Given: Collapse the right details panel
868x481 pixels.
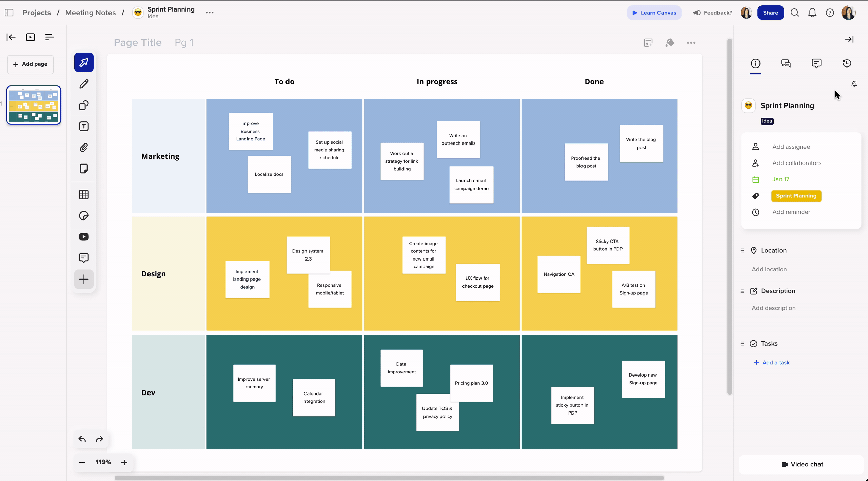Looking at the screenshot, I should point(849,39).
